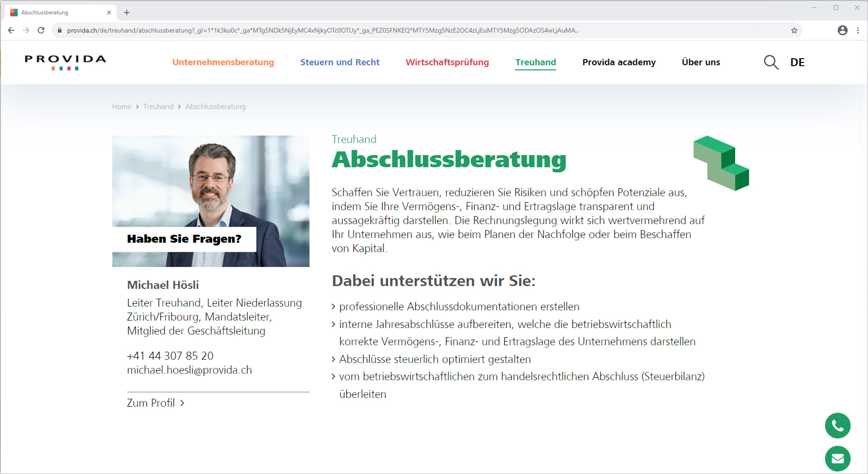The width and height of the screenshot is (868, 474).
Task: Click the browser back arrow
Action: [11, 30]
